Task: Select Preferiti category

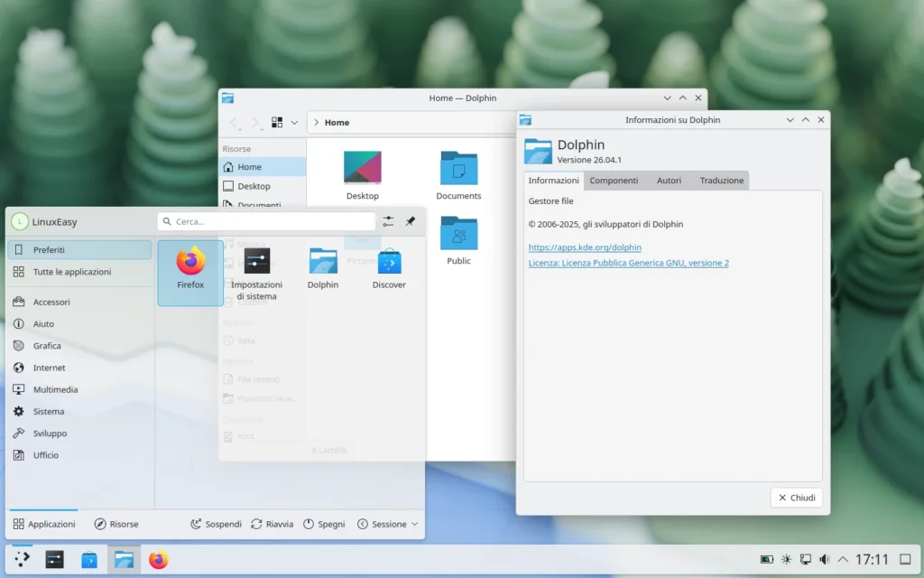Action: [x=80, y=250]
